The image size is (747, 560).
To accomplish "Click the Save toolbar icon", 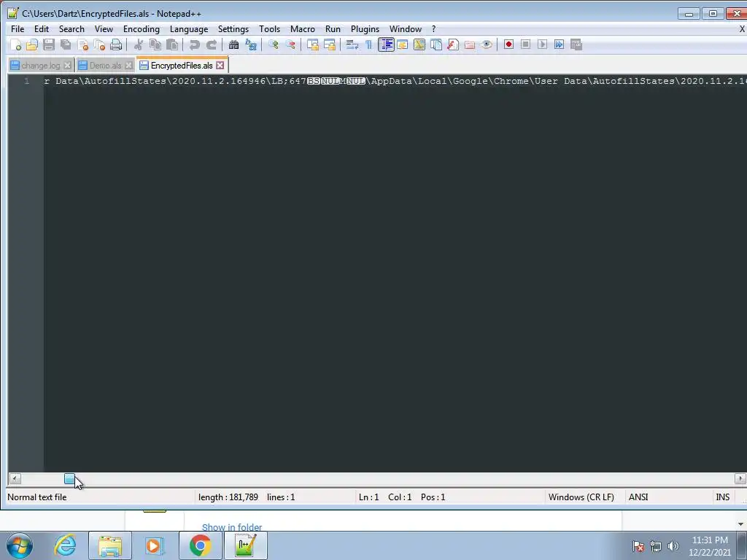I will coord(49,44).
